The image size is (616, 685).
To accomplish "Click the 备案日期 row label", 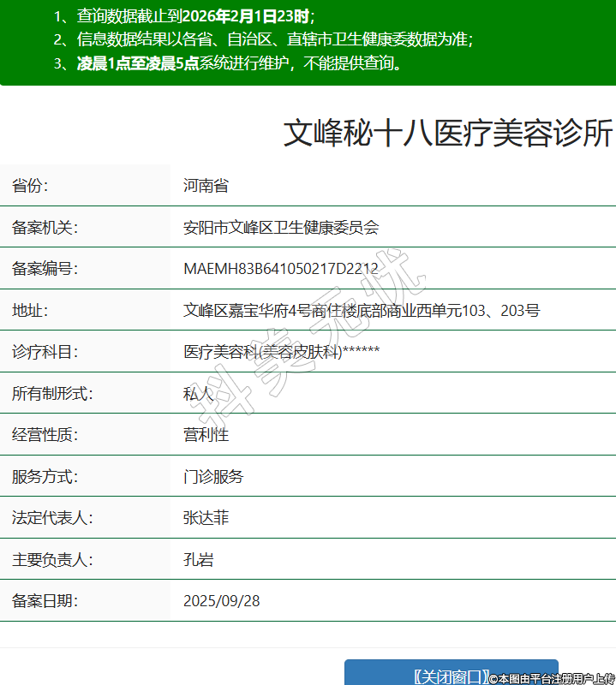I will point(45,601).
